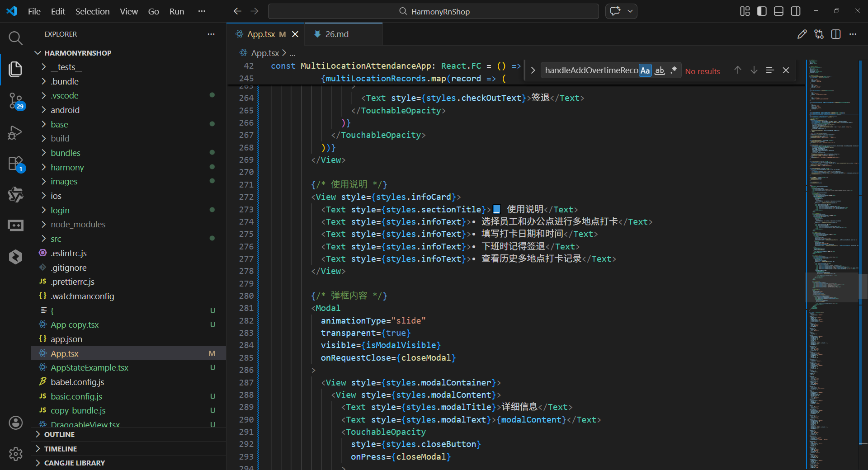The width and height of the screenshot is (868, 470).
Task: Expand the src folder
Action: coord(129,239)
